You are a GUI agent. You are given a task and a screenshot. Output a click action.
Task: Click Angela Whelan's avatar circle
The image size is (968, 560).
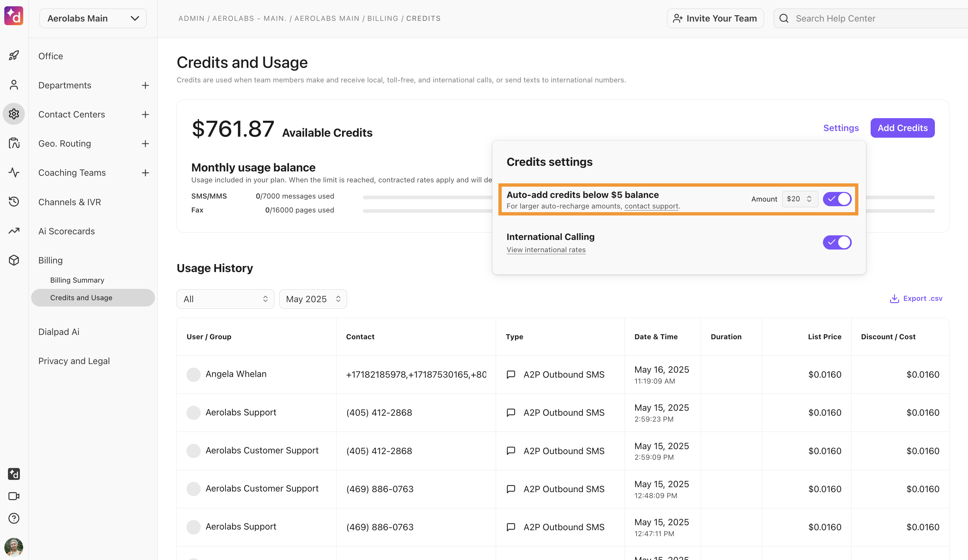point(194,374)
